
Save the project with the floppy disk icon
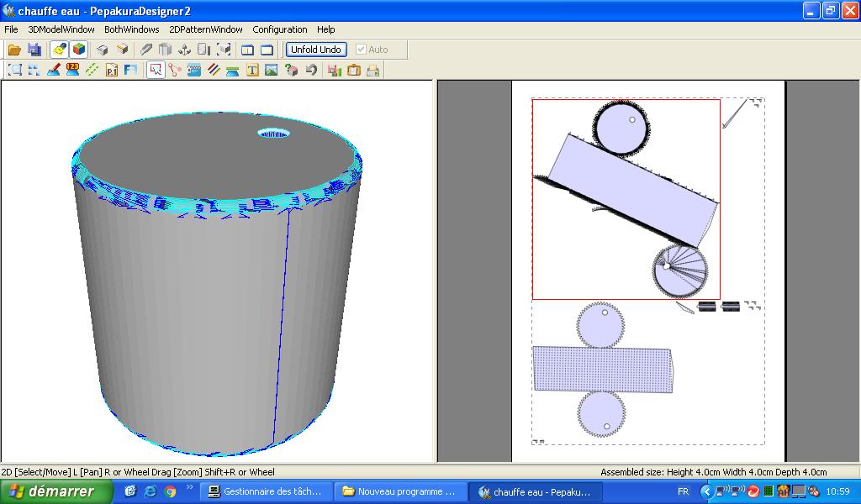(x=34, y=50)
